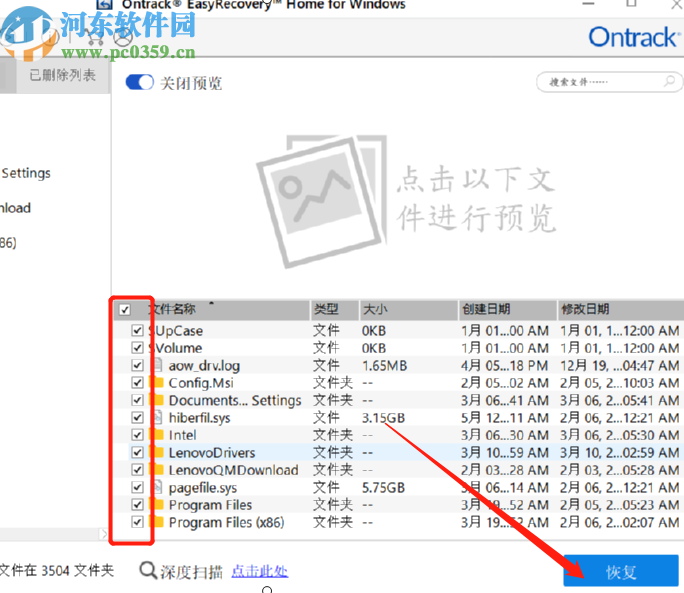Viewport: 684px width, 593px height.
Task: Select the $UpCase file name
Action: [x=176, y=331]
